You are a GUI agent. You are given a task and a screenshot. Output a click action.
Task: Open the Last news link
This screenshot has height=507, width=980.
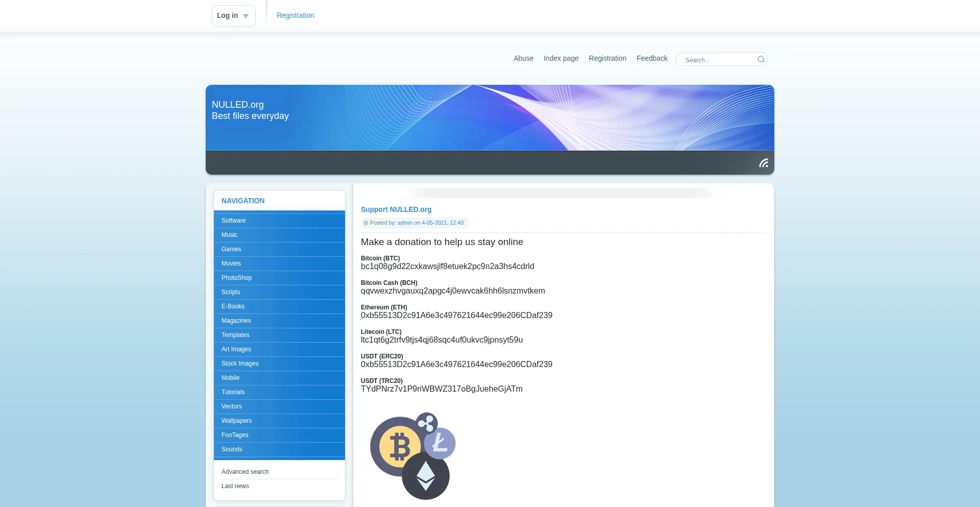coord(235,486)
